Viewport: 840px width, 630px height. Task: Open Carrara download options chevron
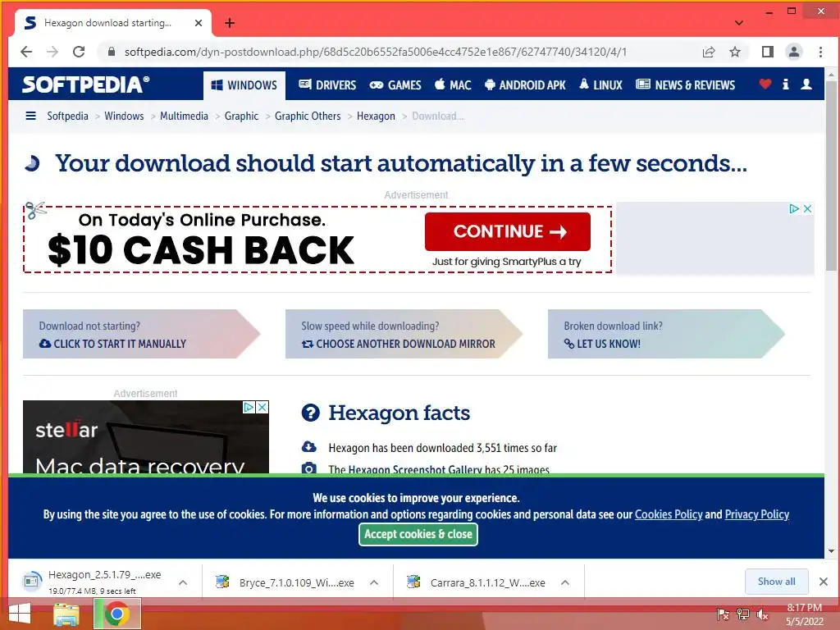point(564,582)
